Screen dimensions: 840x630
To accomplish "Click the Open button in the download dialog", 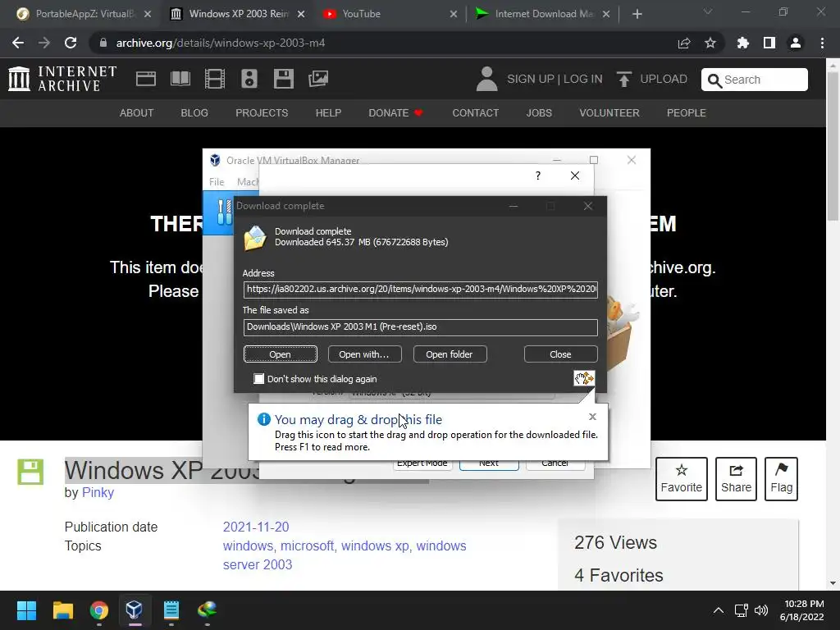I will (281, 354).
